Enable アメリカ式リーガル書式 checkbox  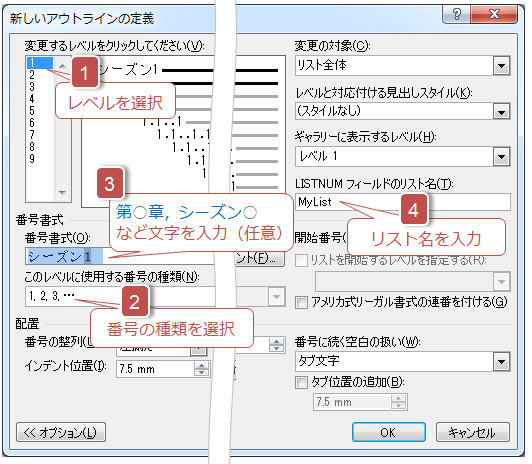tap(301, 302)
